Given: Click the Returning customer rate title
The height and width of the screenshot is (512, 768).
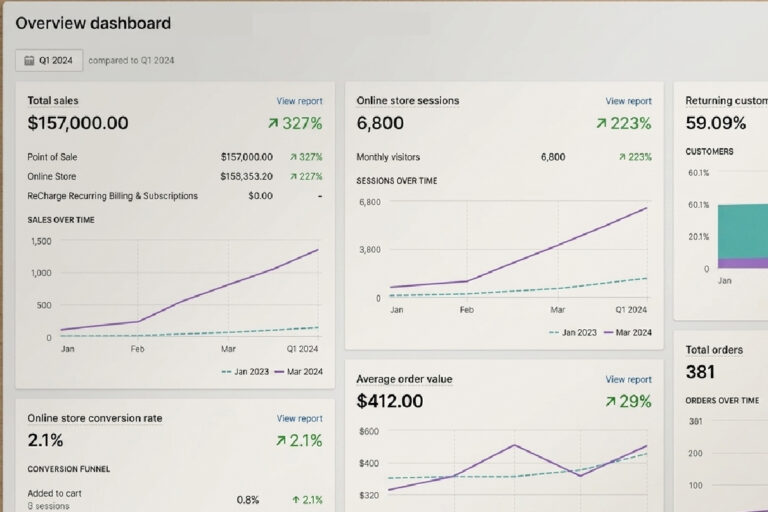Looking at the screenshot, I should [726, 100].
